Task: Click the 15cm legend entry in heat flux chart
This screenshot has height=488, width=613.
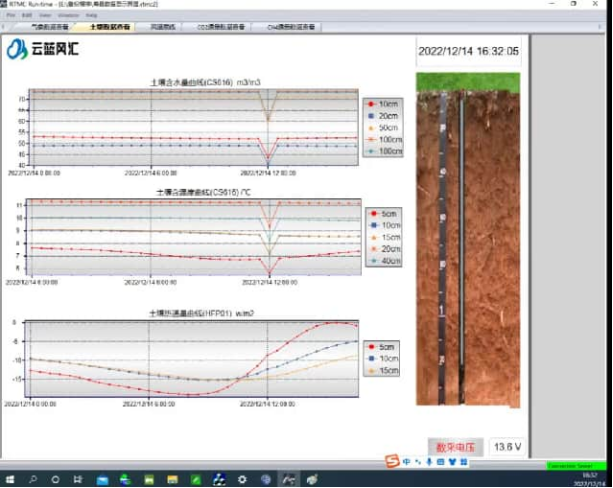Action: click(387, 370)
